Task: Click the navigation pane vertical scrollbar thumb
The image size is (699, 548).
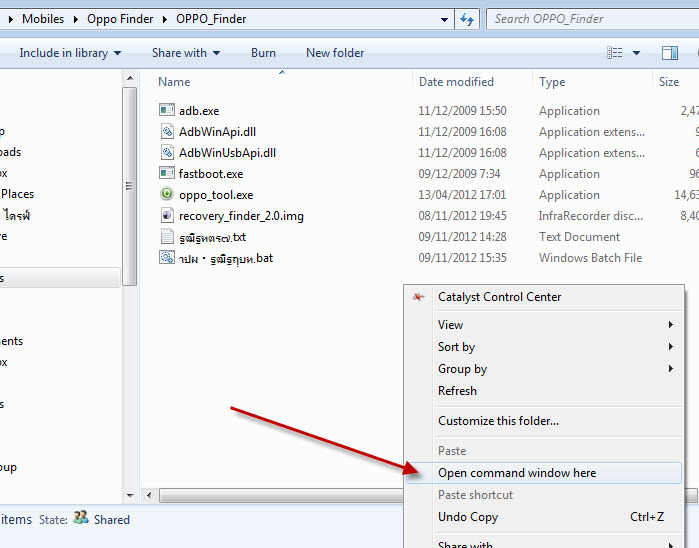Action: coord(130,186)
